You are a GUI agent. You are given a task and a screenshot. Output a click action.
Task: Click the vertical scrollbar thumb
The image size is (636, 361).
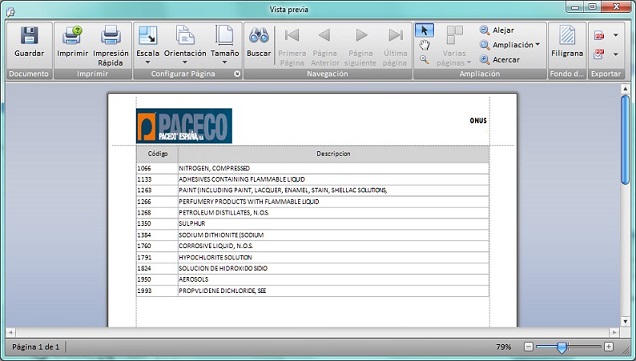coord(625,140)
